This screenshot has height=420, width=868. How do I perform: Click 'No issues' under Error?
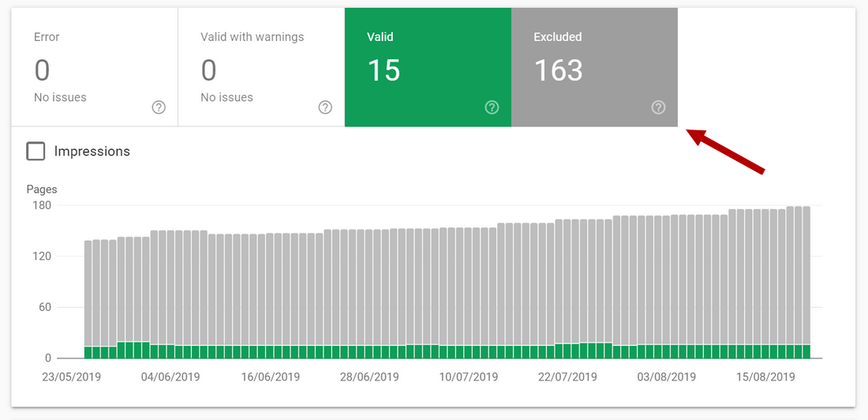pyautogui.click(x=60, y=98)
